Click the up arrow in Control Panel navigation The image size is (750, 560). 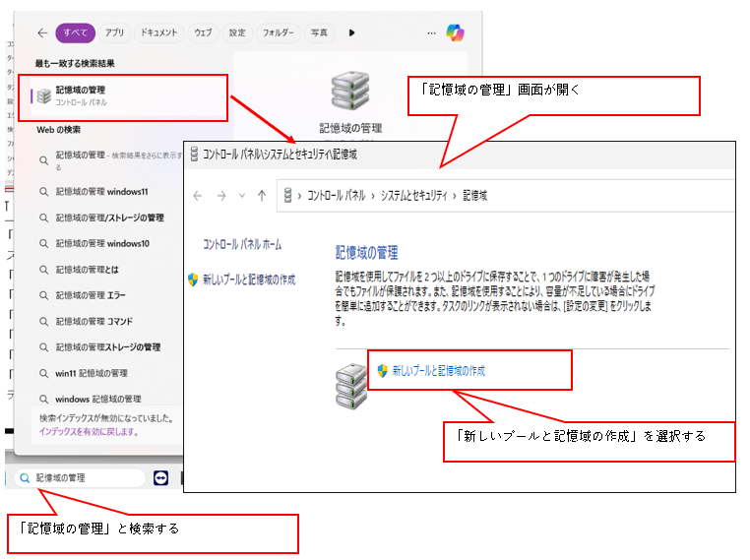pyautogui.click(x=262, y=196)
